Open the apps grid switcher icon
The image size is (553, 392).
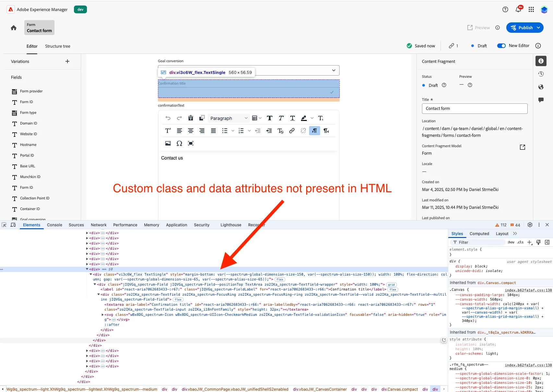(x=531, y=9)
